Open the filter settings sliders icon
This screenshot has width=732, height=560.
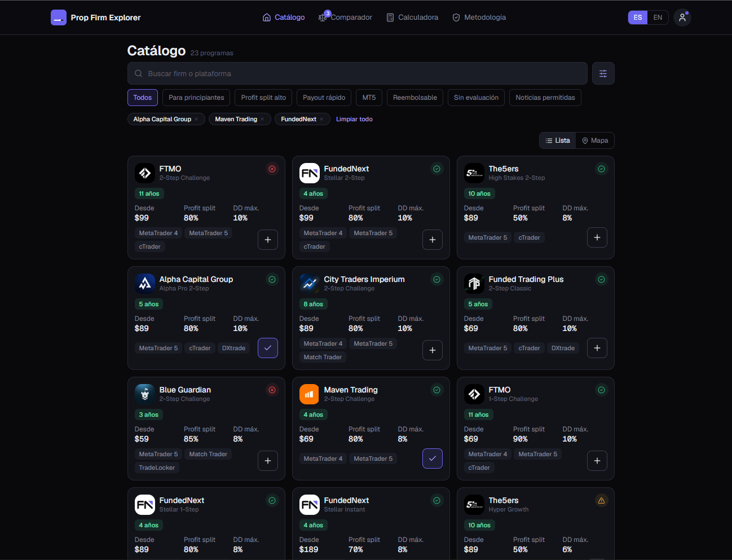click(x=603, y=73)
